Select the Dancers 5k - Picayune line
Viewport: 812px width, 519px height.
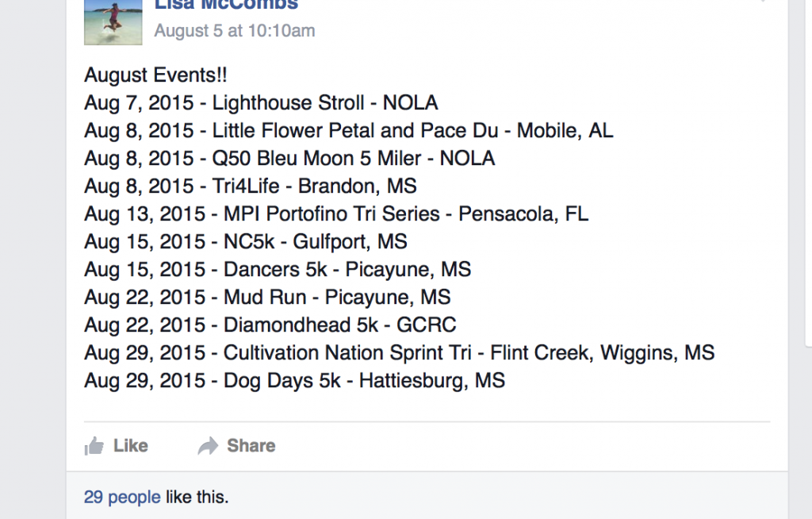[278, 270]
